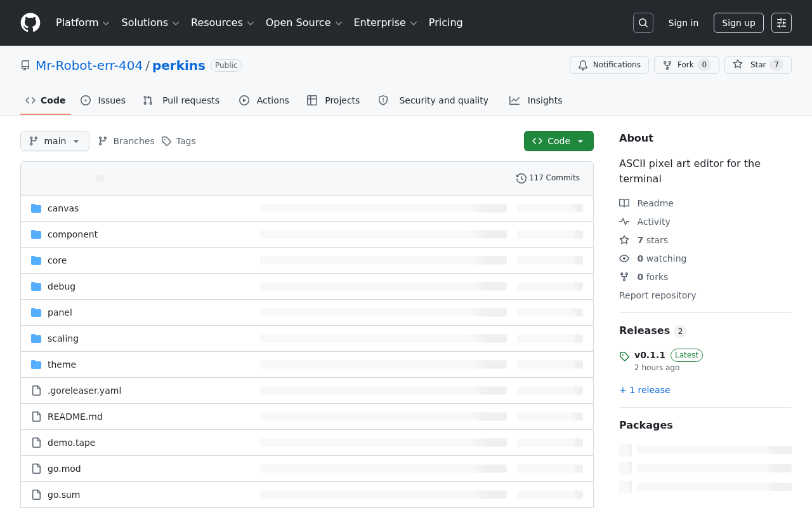
Task: Open appearance settings sliders icon
Action: coord(782,23)
